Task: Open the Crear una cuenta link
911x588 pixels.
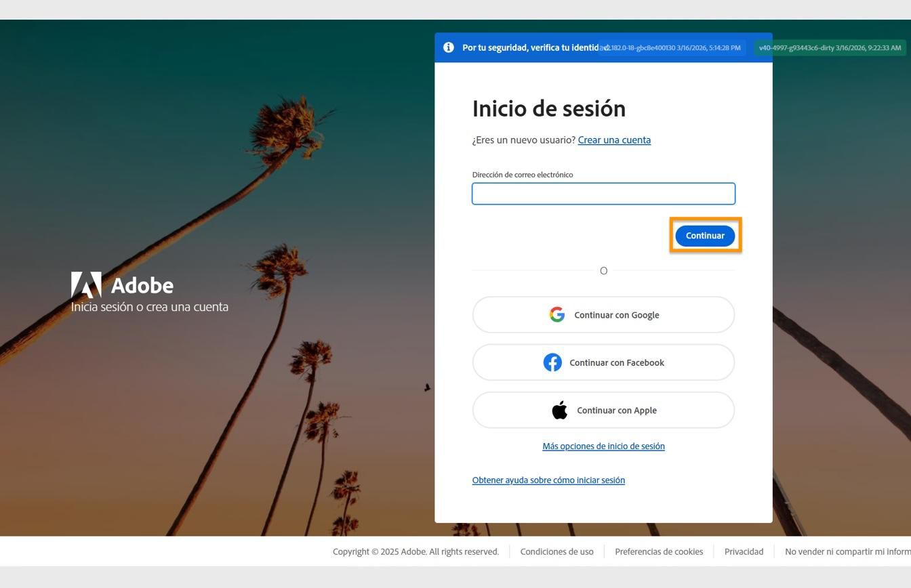Action: (x=614, y=140)
